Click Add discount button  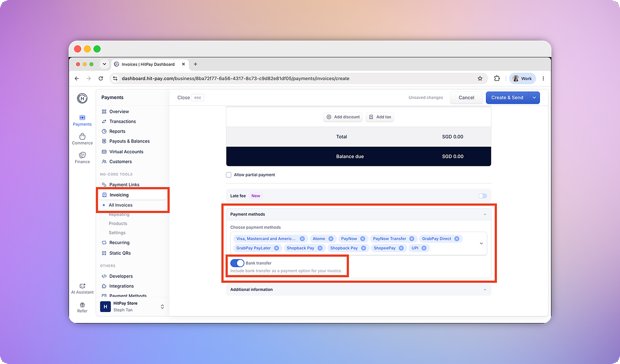click(343, 117)
